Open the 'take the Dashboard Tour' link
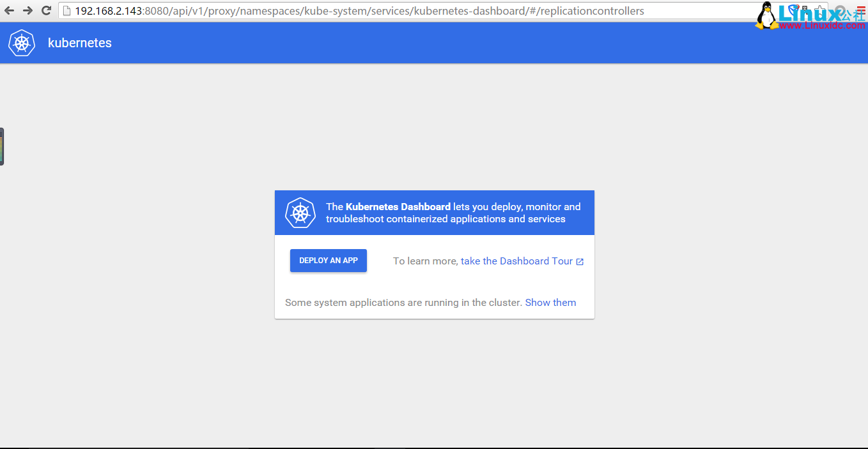Image resolution: width=868 pixels, height=449 pixels. click(x=516, y=261)
